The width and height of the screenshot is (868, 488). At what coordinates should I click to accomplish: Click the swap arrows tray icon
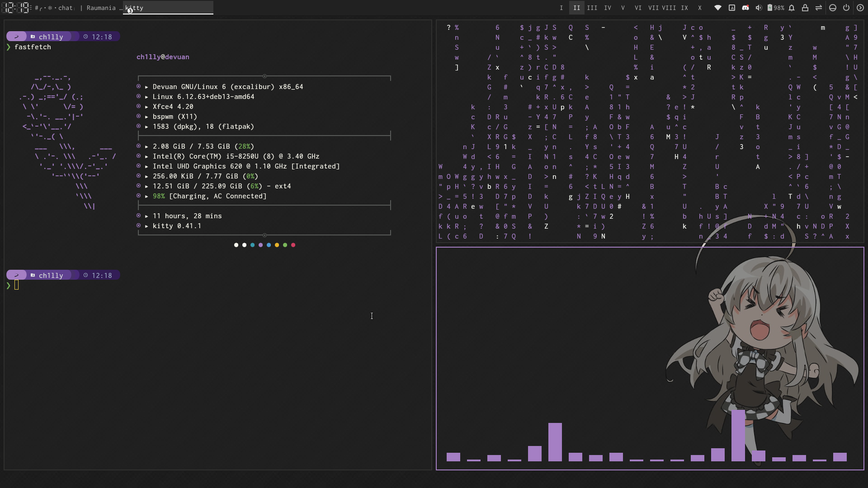819,8
